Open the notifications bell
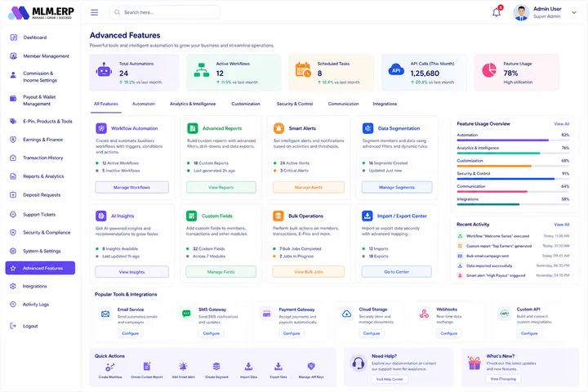 click(x=497, y=12)
